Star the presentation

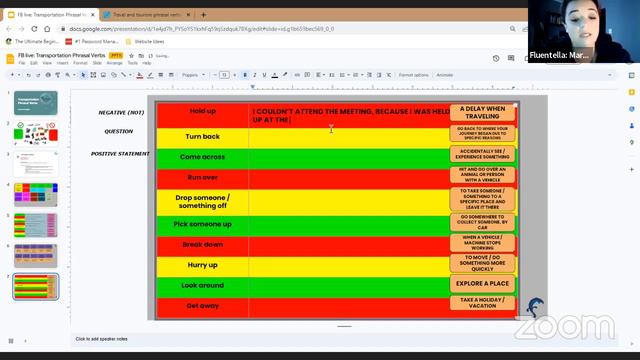point(131,56)
